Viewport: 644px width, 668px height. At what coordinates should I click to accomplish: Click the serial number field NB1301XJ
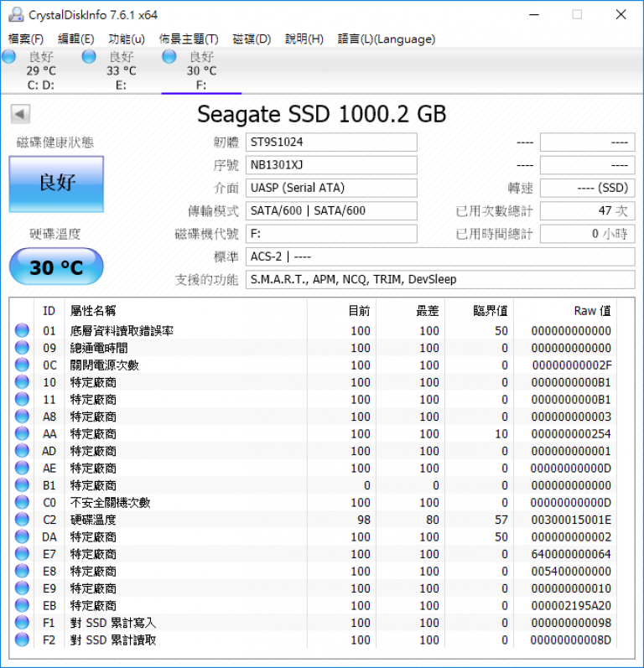click(x=331, y=165)
